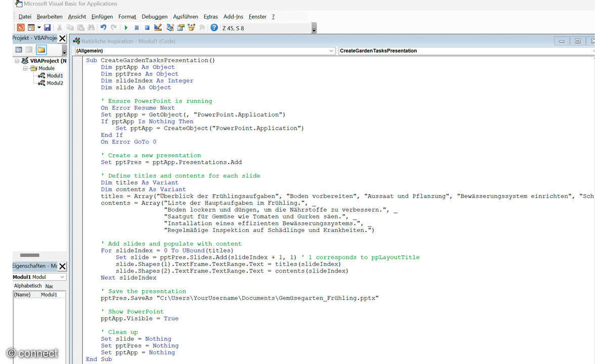Open the Einfügen menu
This screenshot has width=607, height=364.
102,17
